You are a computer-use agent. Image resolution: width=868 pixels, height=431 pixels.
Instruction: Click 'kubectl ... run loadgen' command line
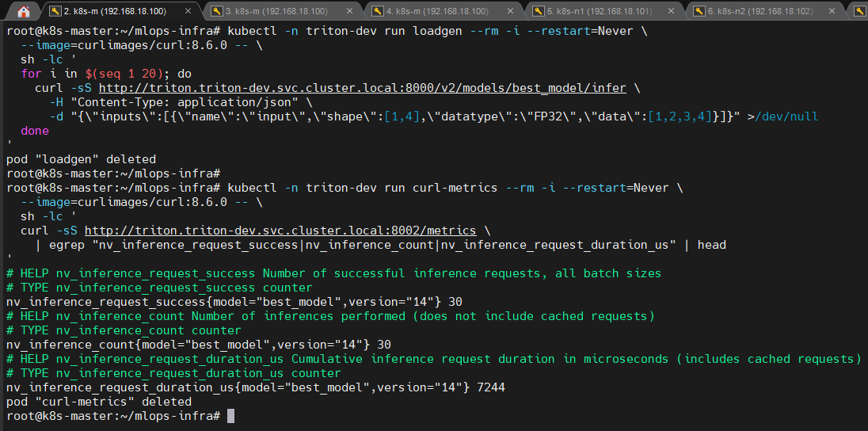[x=326, y=31]
